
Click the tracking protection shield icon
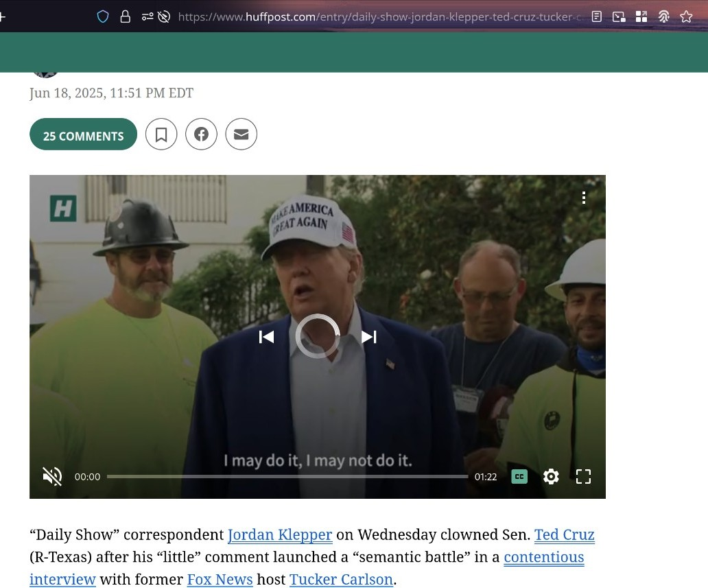pyautogui.click(x=103, y=16)
